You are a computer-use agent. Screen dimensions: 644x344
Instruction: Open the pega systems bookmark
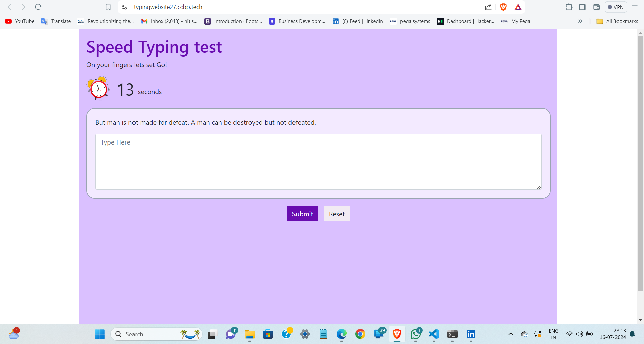point(410,21)
